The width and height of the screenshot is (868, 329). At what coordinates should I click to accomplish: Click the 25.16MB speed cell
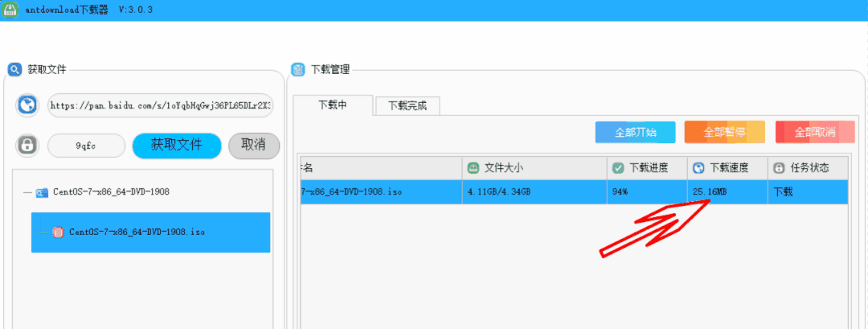point(727,192)
